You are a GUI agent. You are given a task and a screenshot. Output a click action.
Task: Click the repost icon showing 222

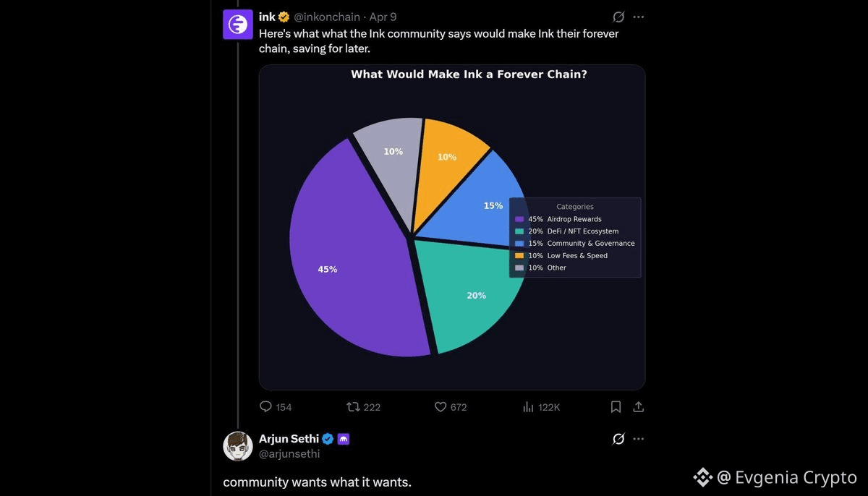[x=353, y=407]
